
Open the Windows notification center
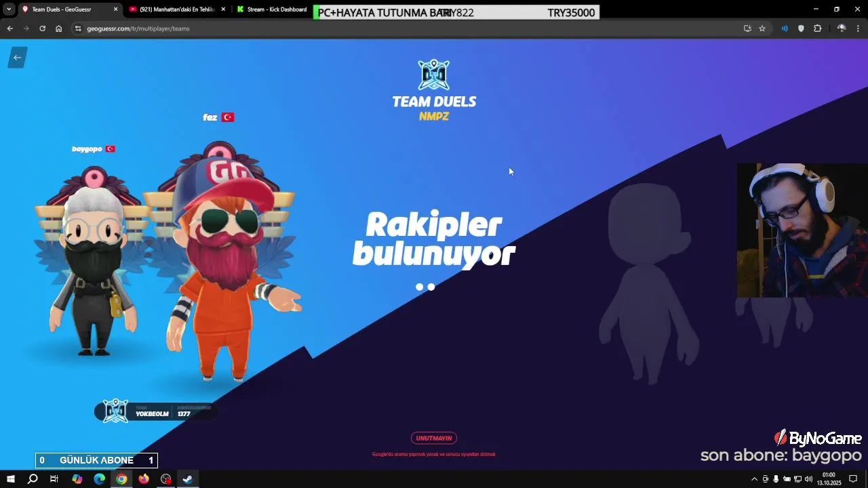point(853,479)
